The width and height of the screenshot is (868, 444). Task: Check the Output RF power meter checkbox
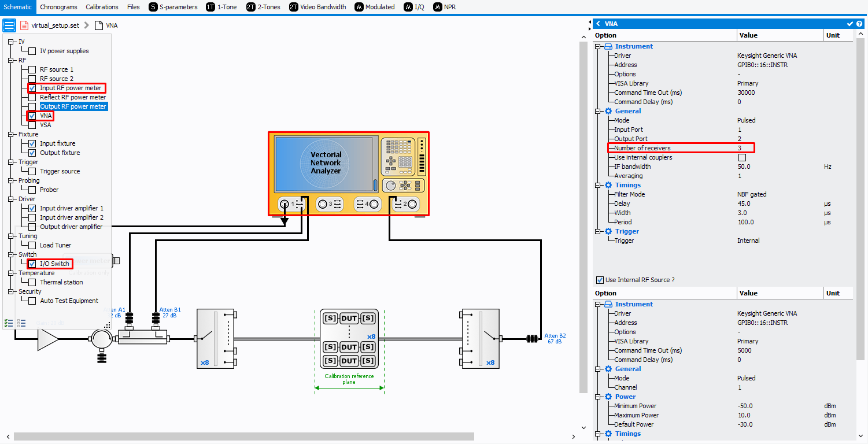[x=32, y=106]
